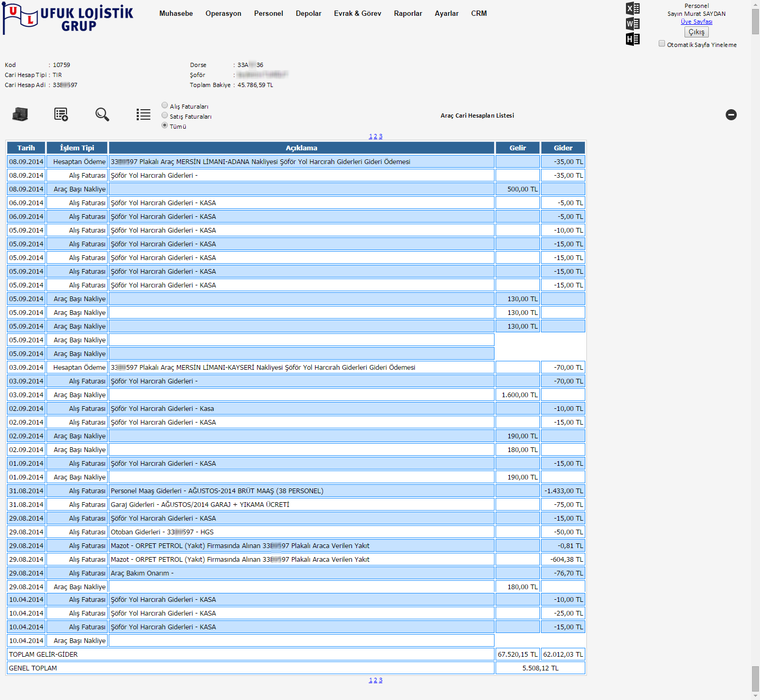The width and height of the screenshot is (760, 700).
Task: Click the Tarih column header
Action: (26, 148)
